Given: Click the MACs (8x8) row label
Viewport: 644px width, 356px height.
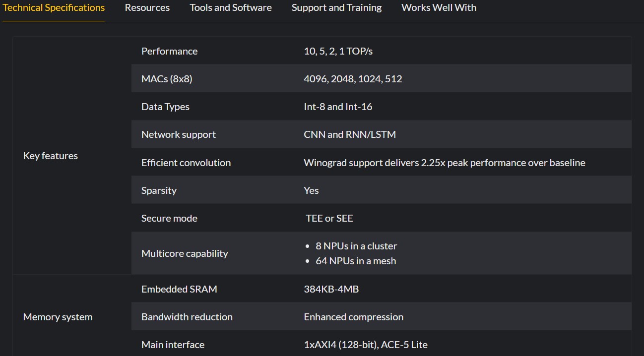Looking at the screenshot, I should pyautogui.click(x=166, y=79).
